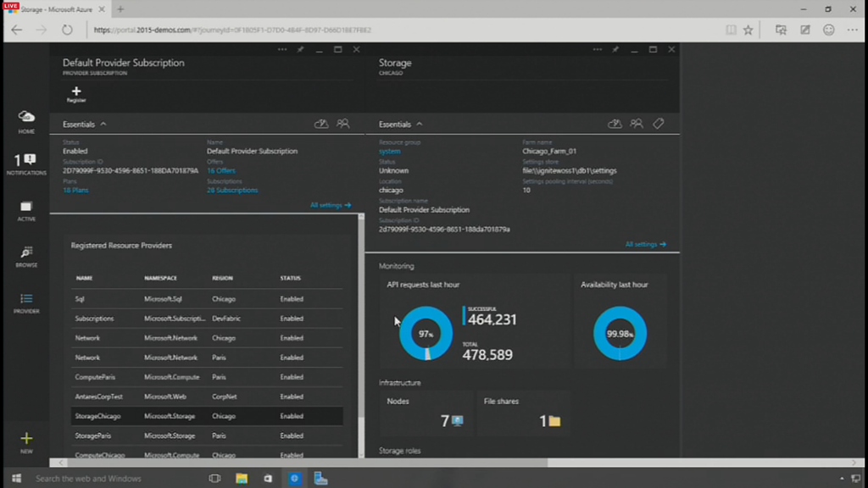Click the Windows Start button
The image size is (868, 488).
coord(14,479)
